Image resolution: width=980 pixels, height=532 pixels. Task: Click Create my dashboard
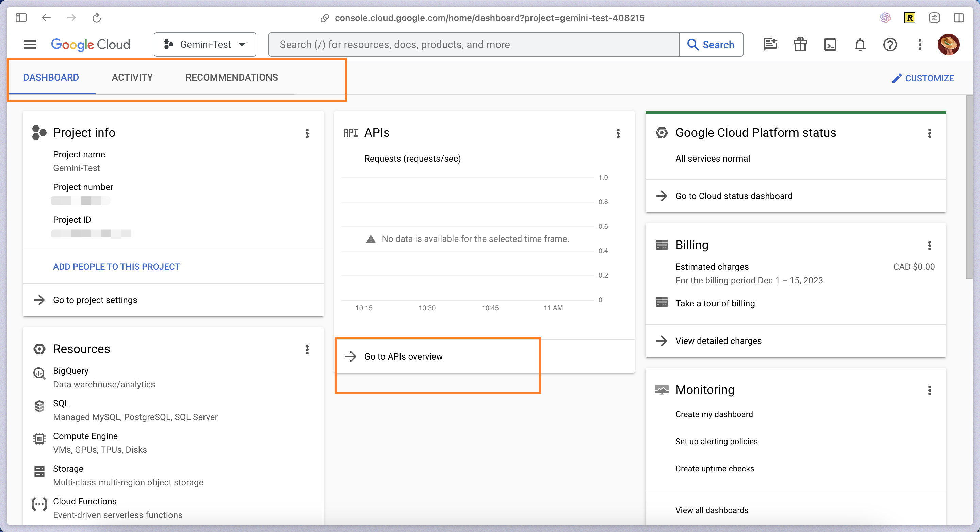click(x=714, y=414)
